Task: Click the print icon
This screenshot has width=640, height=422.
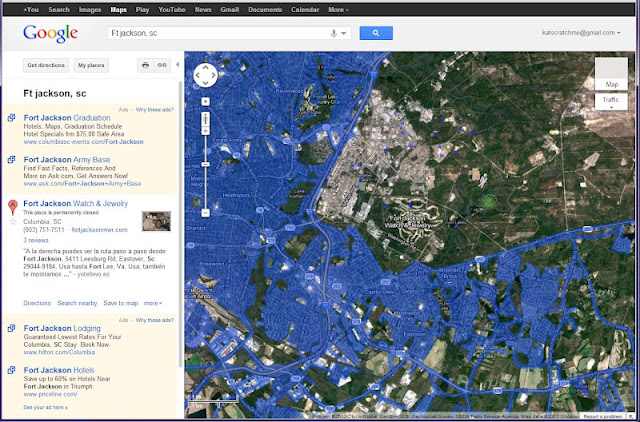Action: click(x=145, y=65)
